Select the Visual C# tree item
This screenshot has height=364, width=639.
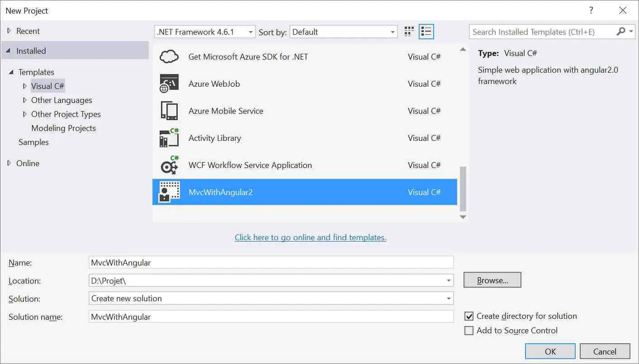[x=47, y=86]
